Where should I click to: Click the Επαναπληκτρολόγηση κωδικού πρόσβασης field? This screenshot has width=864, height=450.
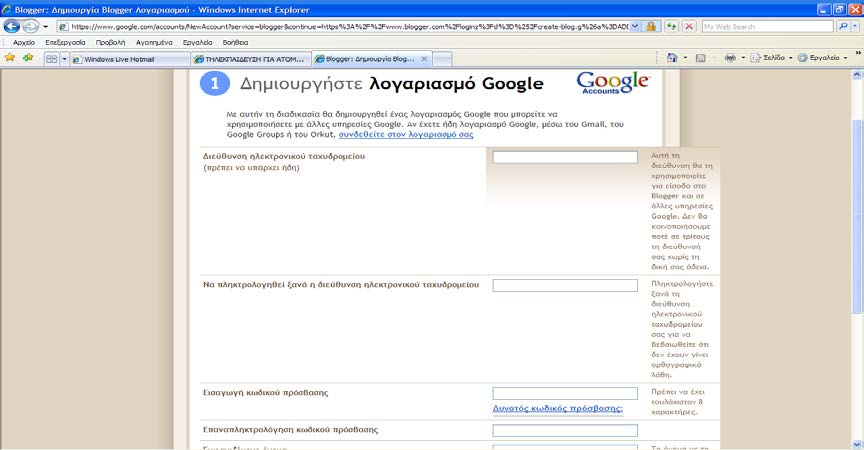tap(565, 430)
